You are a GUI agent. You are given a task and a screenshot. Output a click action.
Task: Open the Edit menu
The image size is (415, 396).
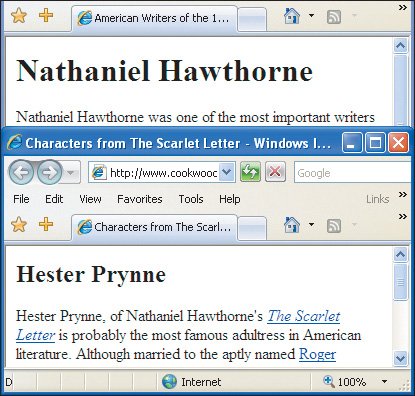pyautogui.click(x=54, y=199)
